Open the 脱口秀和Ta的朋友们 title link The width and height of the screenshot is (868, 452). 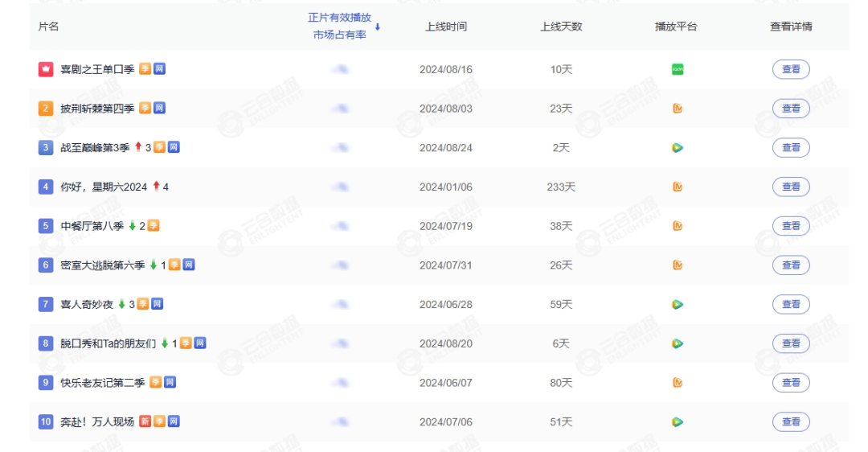pos(108,343)
